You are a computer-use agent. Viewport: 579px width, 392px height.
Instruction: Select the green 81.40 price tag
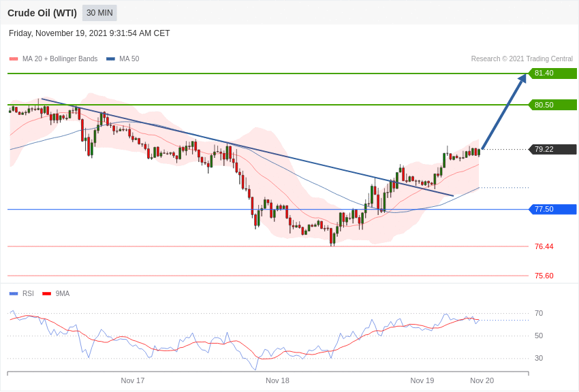(x=552, y=73)
